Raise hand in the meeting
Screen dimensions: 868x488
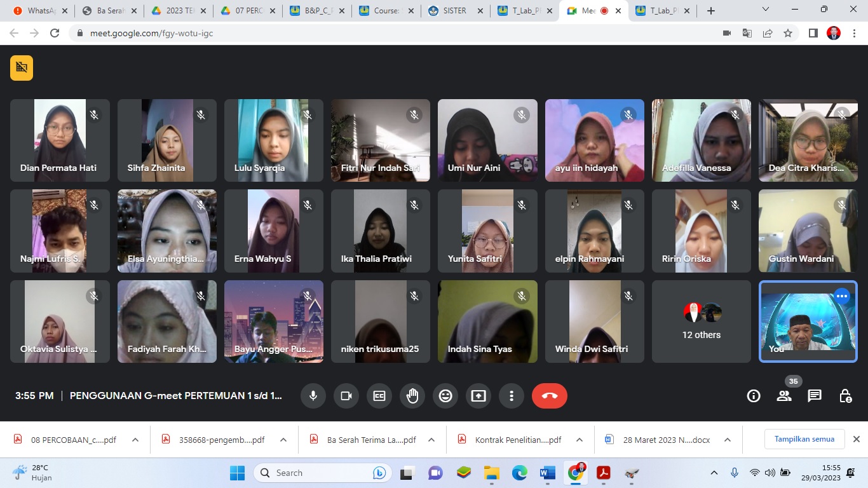(x=412, y=396)
